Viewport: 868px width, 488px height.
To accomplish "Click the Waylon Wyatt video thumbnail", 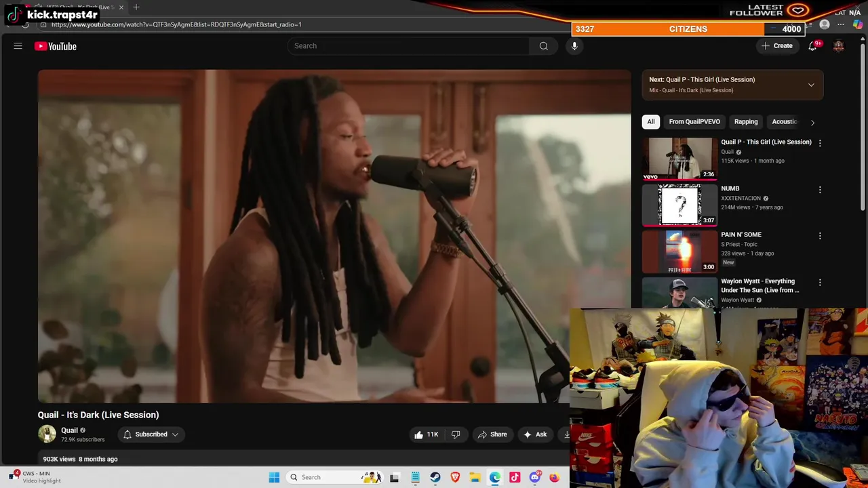I will (x=679, y=293).
